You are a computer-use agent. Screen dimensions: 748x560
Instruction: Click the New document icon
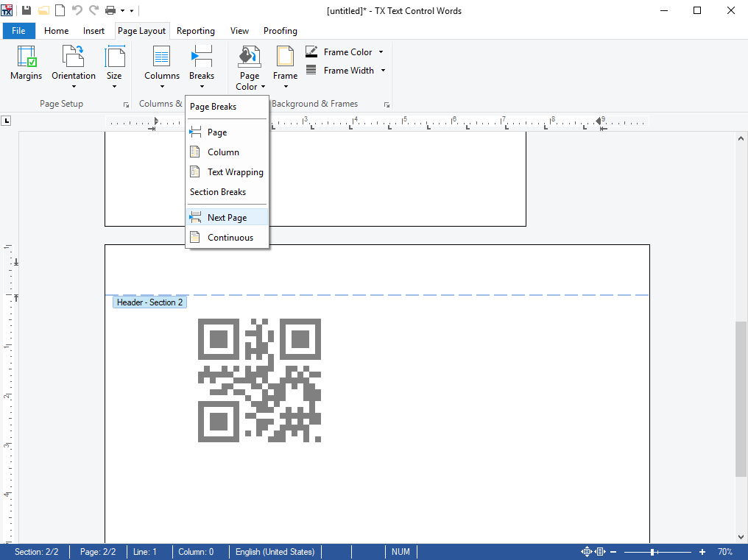point(60,10)
